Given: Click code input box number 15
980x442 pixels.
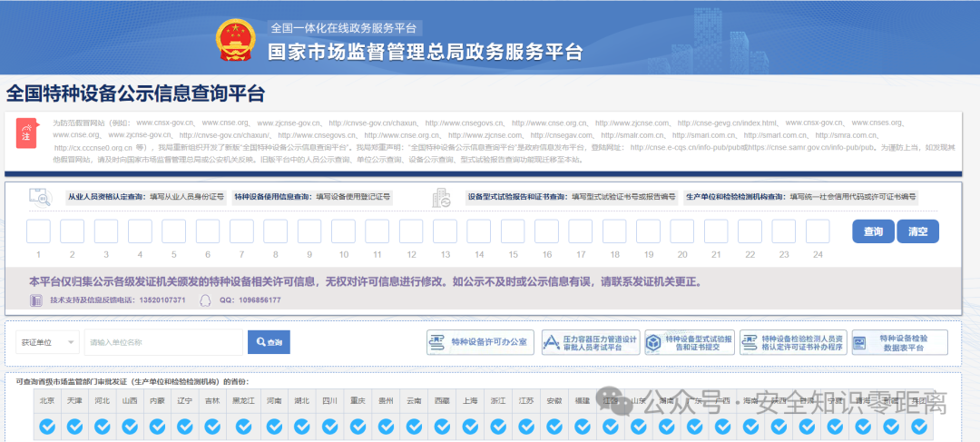Looking at the screenshot, I should point(513,231).
